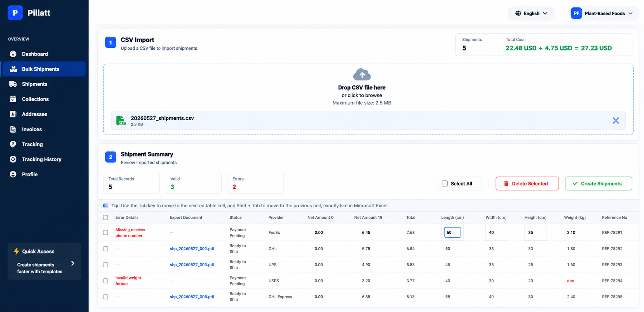Screen dimensions: 644x312
Task: Click the Collections calendar icon
Action: (13, 99)
